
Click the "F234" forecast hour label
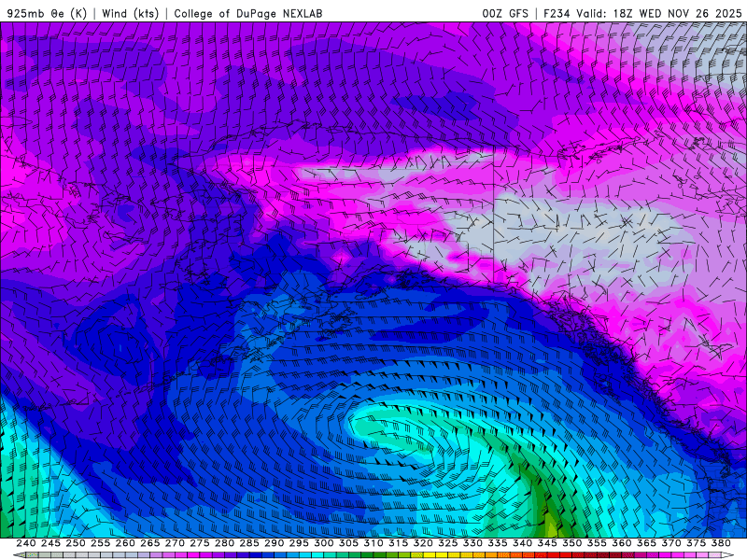(557, 13)
